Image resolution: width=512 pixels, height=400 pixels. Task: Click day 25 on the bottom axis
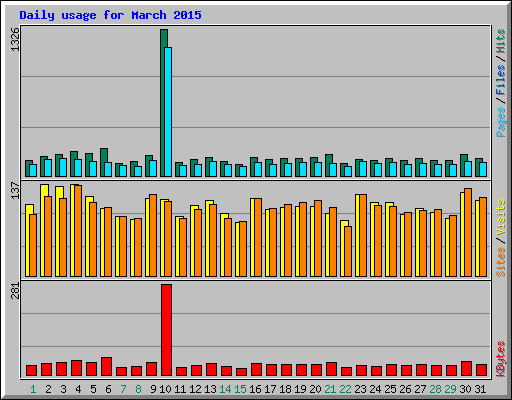(x=390, y=389)
